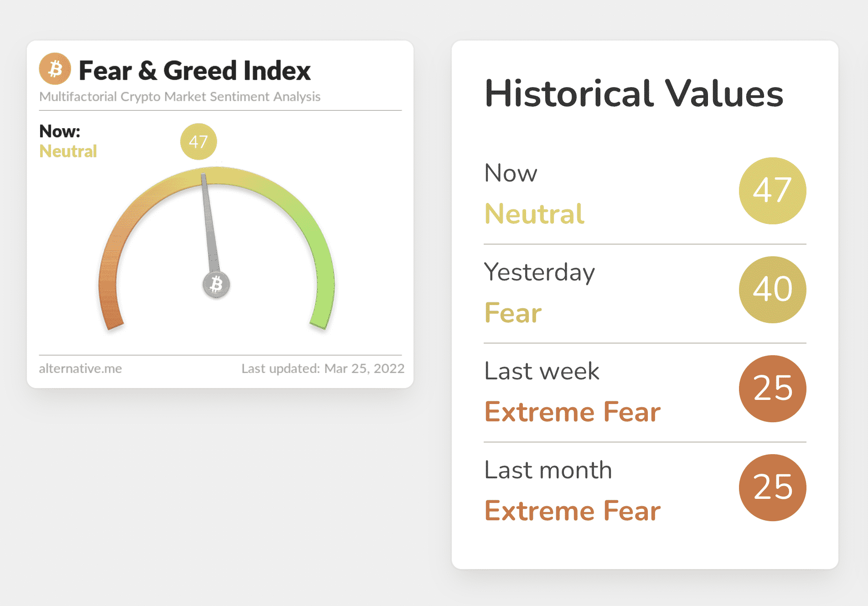Click the Historical Values heading
The height and width of the screenshot is (606, 868).
pos(634,93)
